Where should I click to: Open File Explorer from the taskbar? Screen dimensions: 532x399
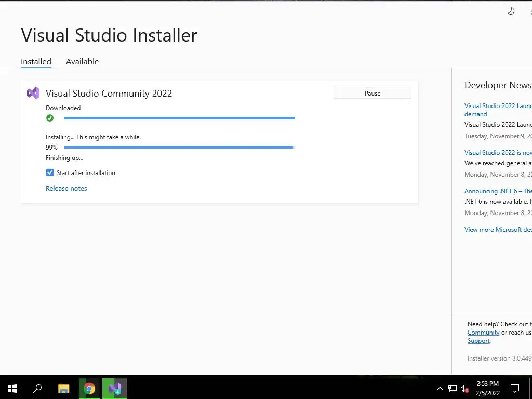pyautogui.click(x=63, y=388)
